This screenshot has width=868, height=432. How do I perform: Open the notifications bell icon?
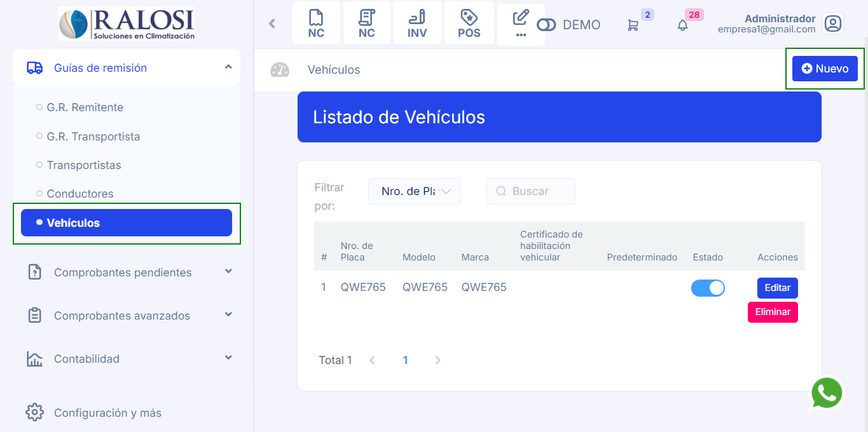682,25
